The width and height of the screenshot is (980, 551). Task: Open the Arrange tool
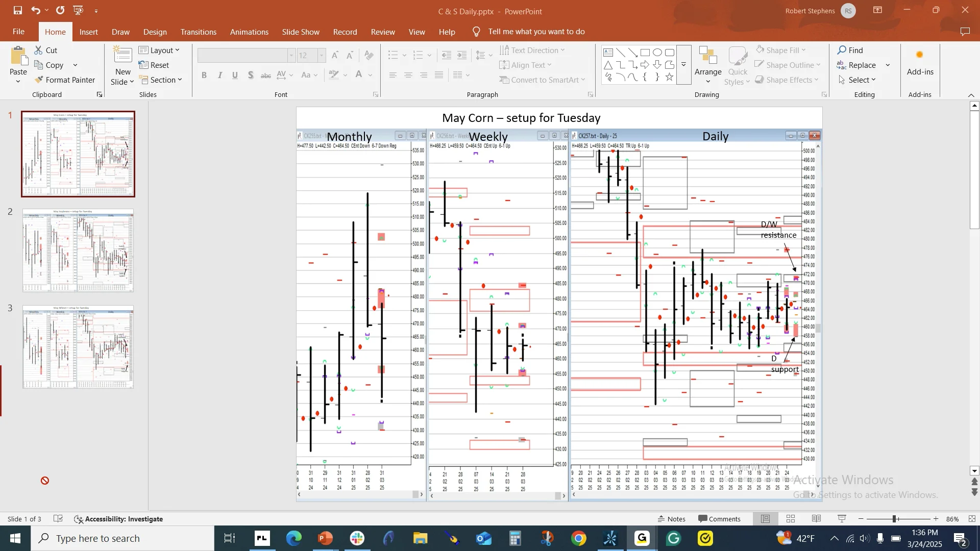coord(708,65)
